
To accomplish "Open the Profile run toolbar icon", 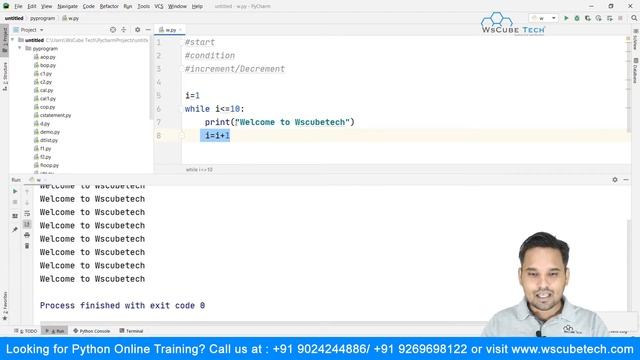I will click(598, 18).
